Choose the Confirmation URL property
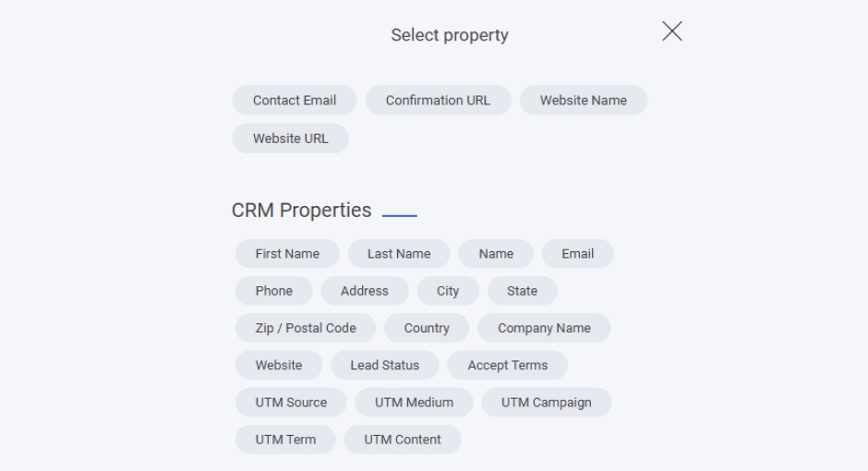 438,101
